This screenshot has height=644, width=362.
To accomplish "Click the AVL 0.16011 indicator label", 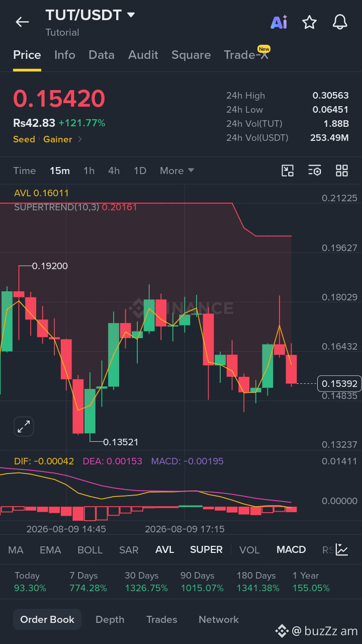I will pos(41,193).
